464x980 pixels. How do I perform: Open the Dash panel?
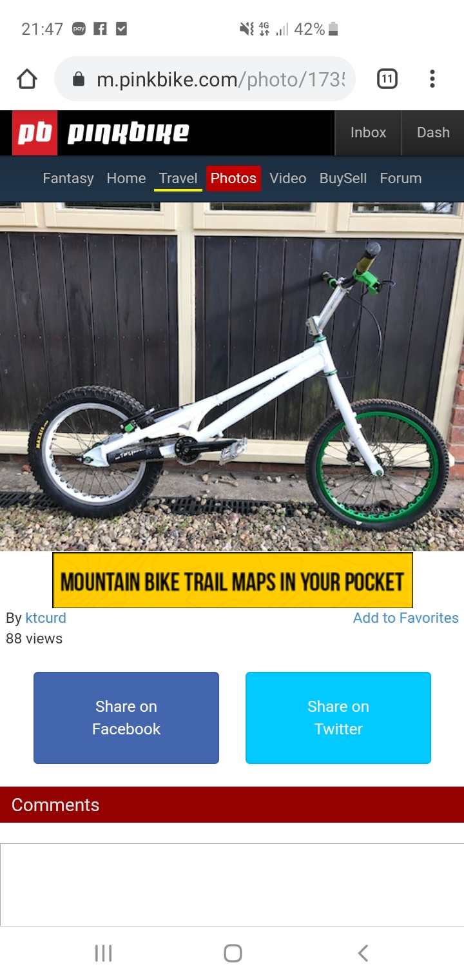433,133
